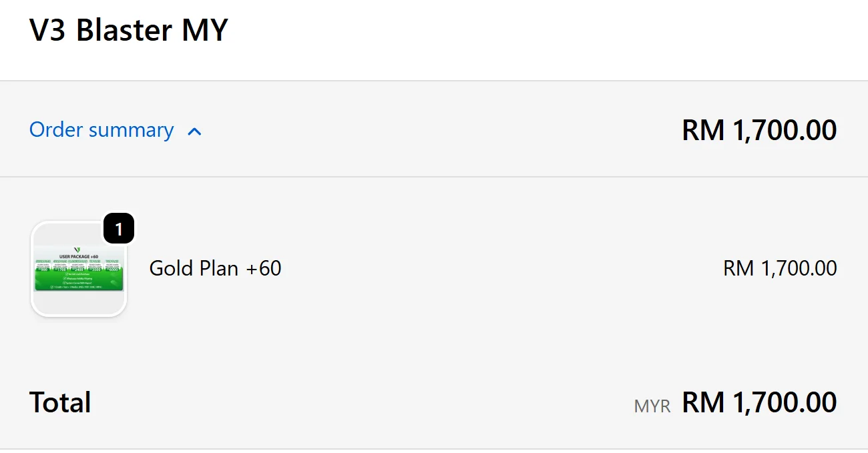Image resolution: width=868 pixels, height=453 pixels.
Task: Select the "Gold Plan +60" product name
Action: tap(215, 268)
